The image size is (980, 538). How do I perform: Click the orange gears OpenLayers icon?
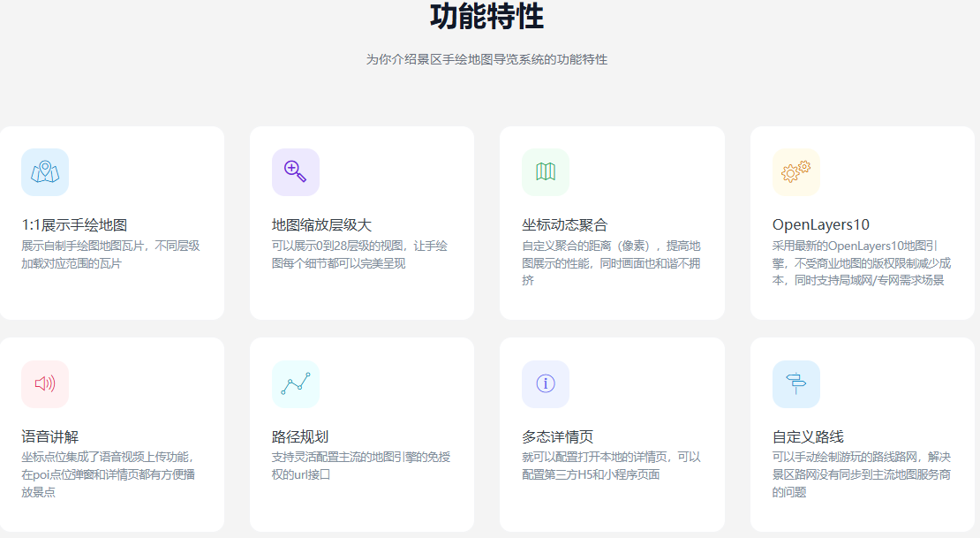(796, 172)
